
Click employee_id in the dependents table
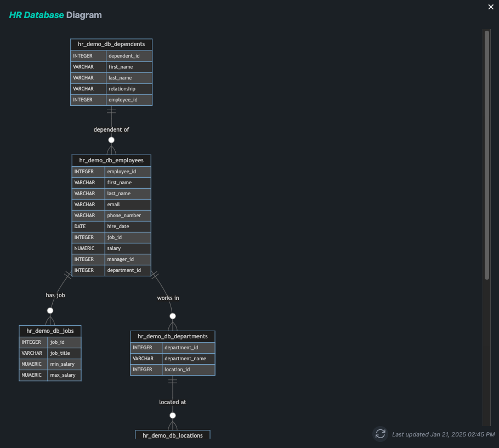129,100
